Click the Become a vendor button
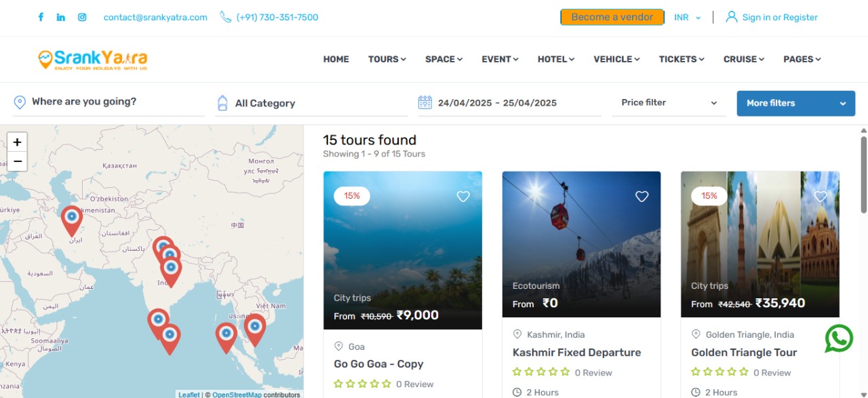This screenshot has height=398, width=868. point(612,18)
